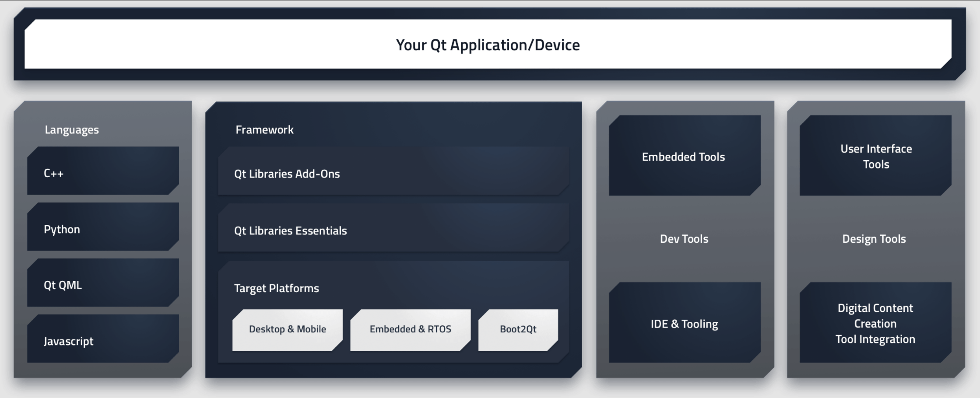The width and height of the screenshot is (980, 398).
Task: Open the Languages panel header
Action: pyautogui.click(x=71, y=129)
